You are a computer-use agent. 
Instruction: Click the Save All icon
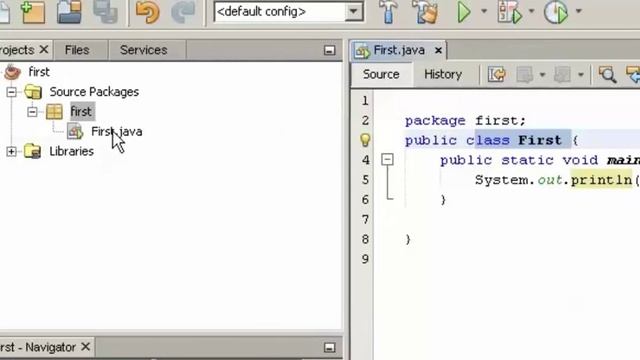tap(105, 12)
